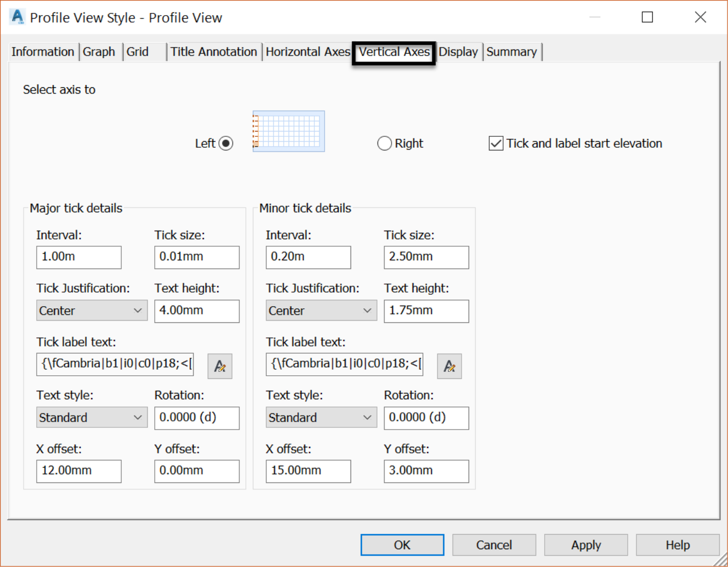This screenshot has width=728, height=567.
Task: Open Help for this dialog
Action: [x=678, y=545]
